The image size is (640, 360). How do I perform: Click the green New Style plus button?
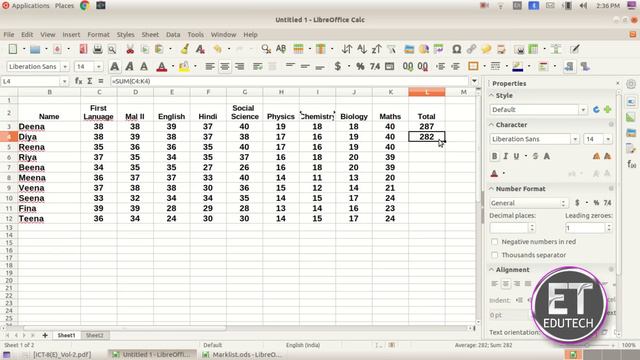click(x=608, y=109)
